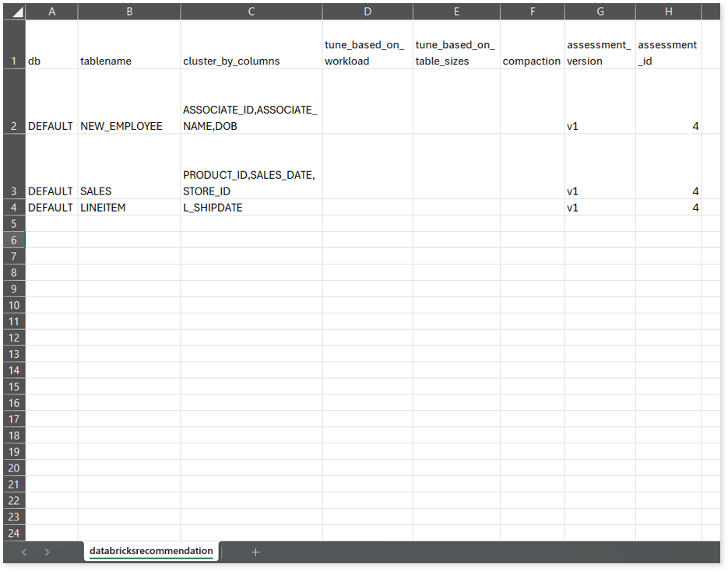Select assessment_id 4 in LINEITEM row
728x571 pixels.
(x=668, y=208)
